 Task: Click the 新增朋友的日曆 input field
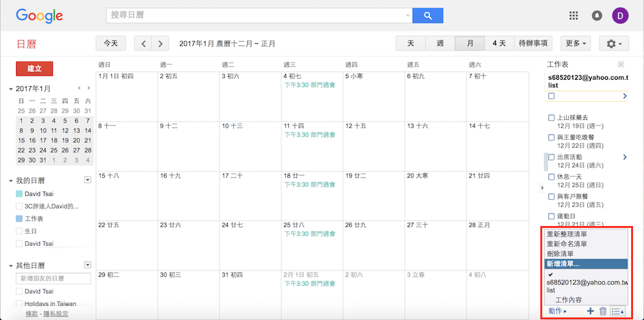(54, 279)
